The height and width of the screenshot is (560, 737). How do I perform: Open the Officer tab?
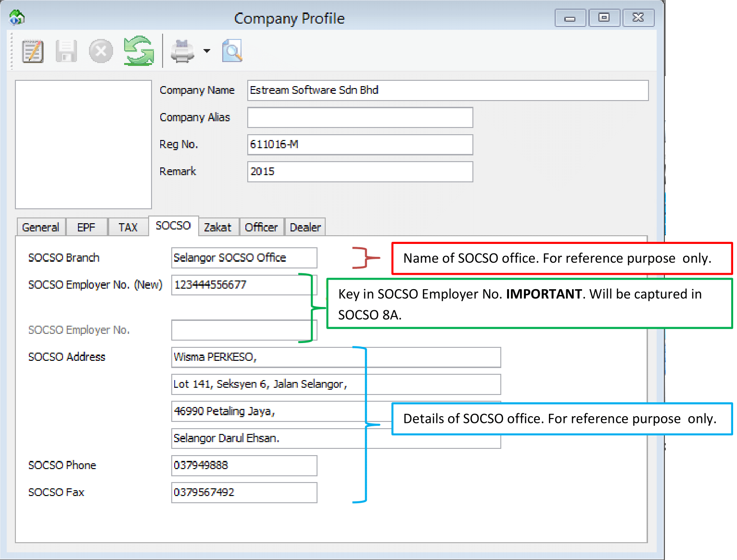click(x=261, y=227)
